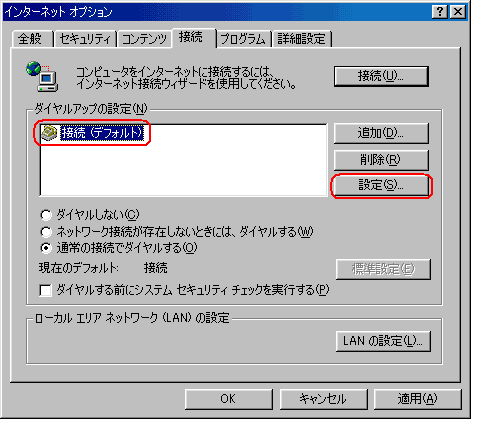Screen dimensions: 479x426
Task: Close the インターネット オプション dialog
Action: [x=458, y=12]
